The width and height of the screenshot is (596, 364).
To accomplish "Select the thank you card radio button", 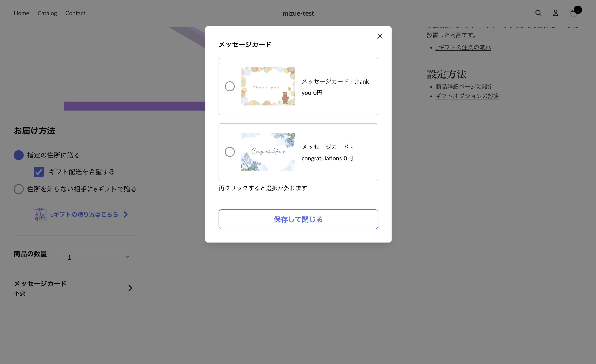I will pyautogui.click(x=230, y=86).
